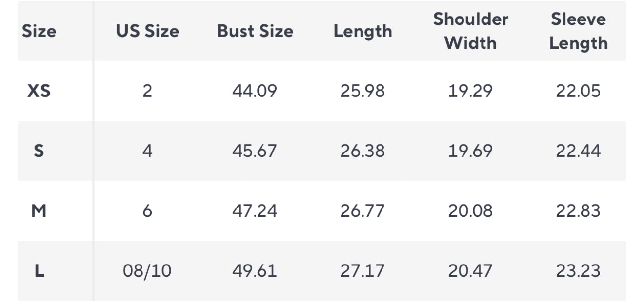The height and width of the screenshot is (303, 644).
Task: Click the 20.08 shoulder width cell
Action: pos(470,211)
